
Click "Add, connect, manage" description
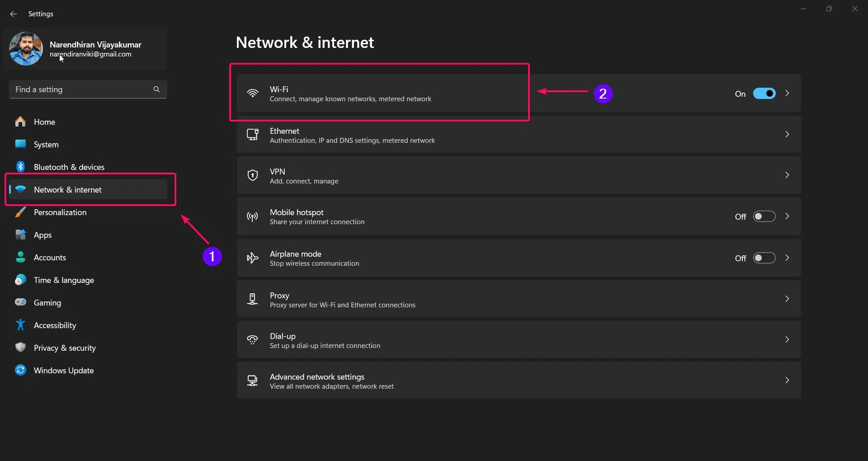tap(304, 181)
